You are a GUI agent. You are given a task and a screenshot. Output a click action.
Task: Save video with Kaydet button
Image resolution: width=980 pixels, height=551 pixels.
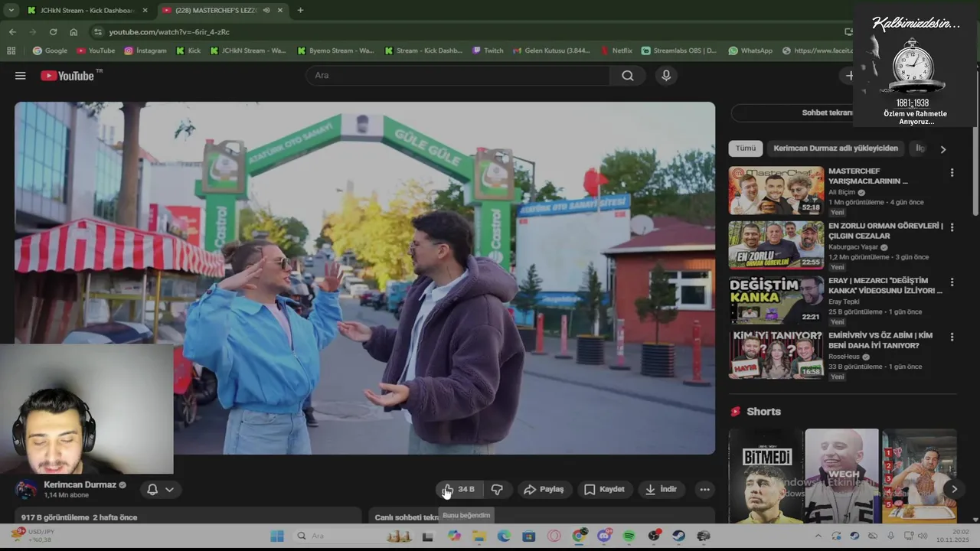point(604,490)
